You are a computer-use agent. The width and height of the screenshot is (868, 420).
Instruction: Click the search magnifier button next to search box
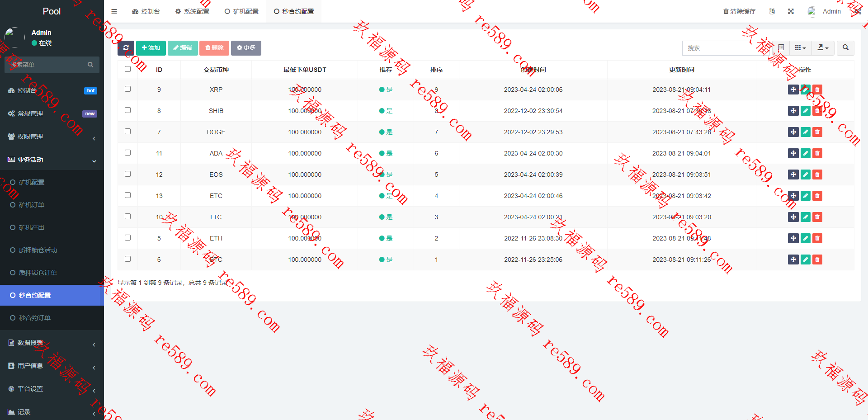845,48
